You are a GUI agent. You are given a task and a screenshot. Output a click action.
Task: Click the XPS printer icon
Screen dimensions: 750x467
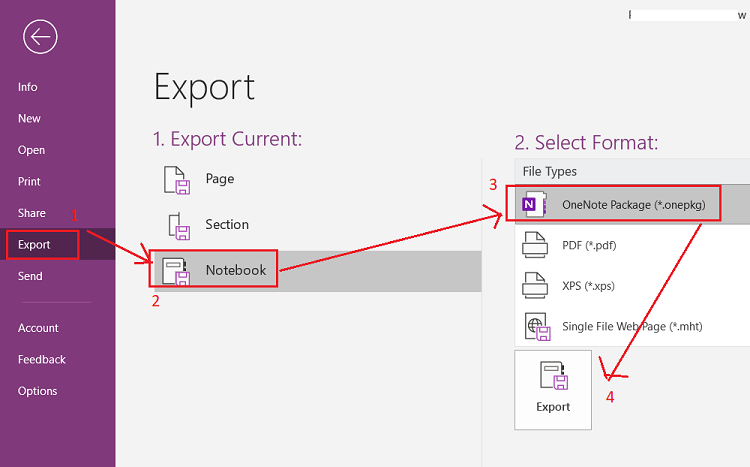click(535, 286)
